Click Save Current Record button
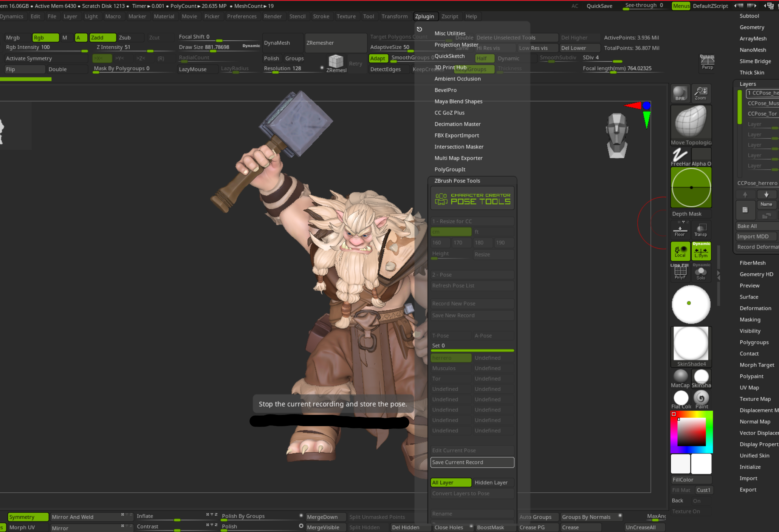 [x=472, y=462]
